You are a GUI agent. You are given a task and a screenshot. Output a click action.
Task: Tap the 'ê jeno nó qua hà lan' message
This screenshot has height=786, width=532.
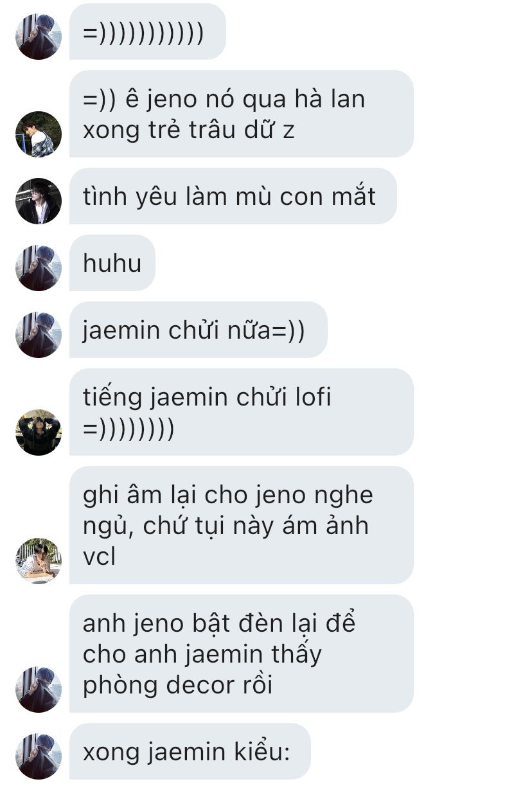tap(242, 114)
